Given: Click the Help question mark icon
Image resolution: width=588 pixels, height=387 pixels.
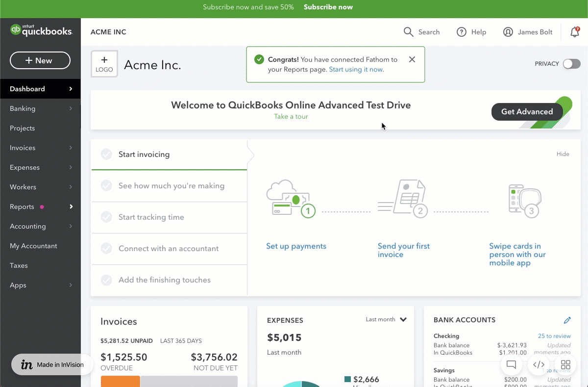Looking at the screenshot, I should pyautogui.click(x=461, y=32).
